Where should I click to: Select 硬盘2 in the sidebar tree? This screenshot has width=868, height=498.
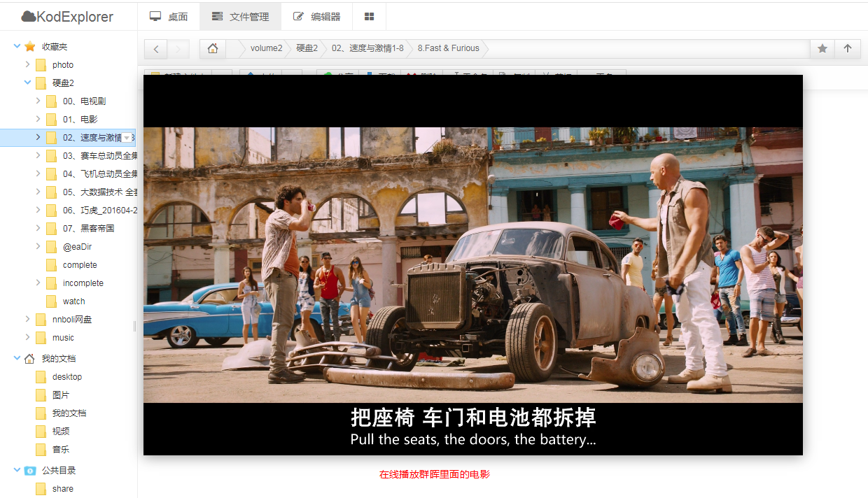click(x=63, y=83)
